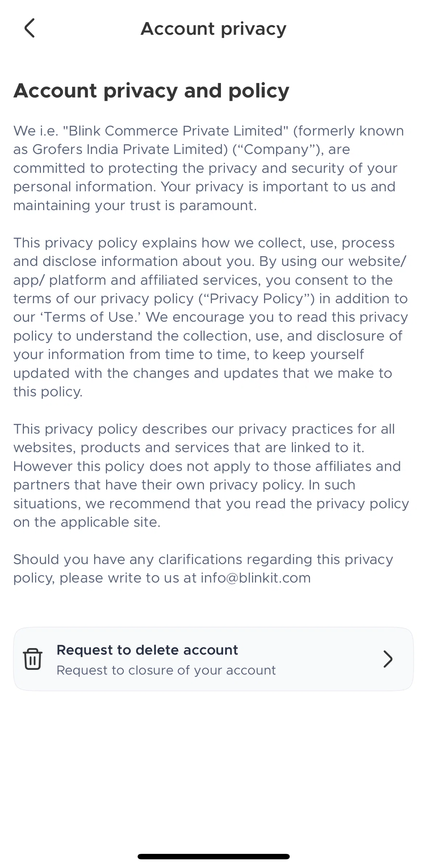Tap the quoted "Privacy Policy" term
Image resolution: width=427 pixels, height=868 pixels.
256,299
